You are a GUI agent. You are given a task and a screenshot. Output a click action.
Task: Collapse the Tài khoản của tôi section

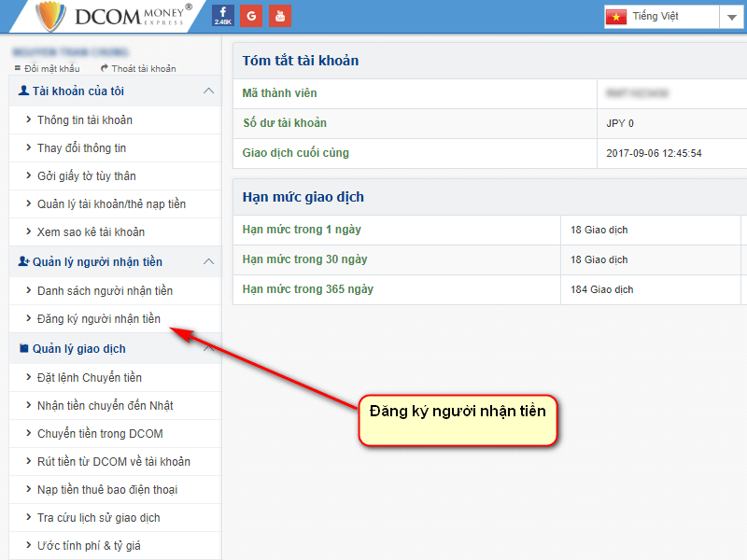208,91
